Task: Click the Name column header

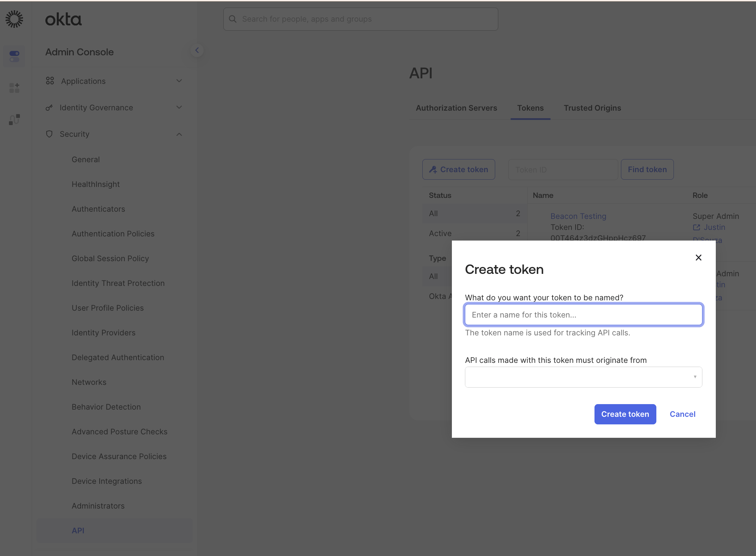Action: 543,195
